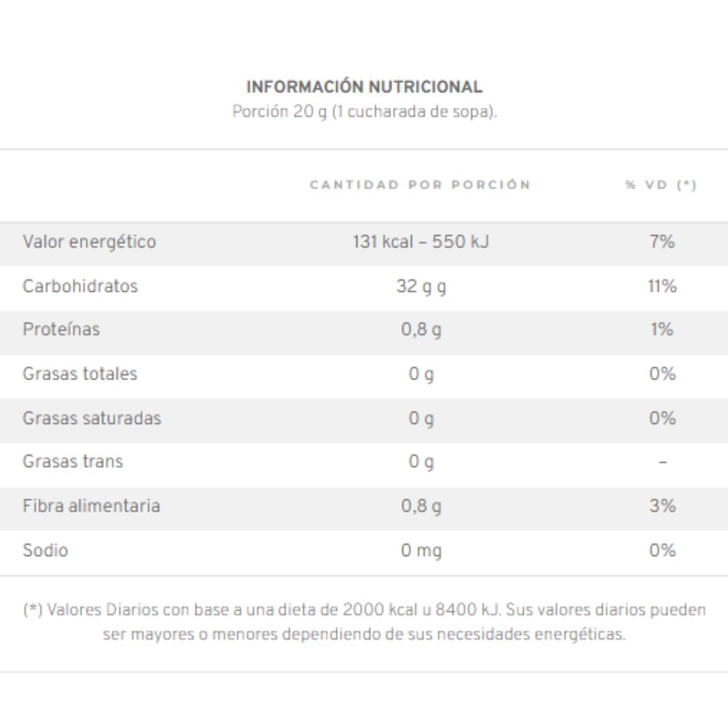The image size is (728, 728).
Task: Click the CANTIDAD POR PORCIÓN column header
Action: click(x=420, y=185)
